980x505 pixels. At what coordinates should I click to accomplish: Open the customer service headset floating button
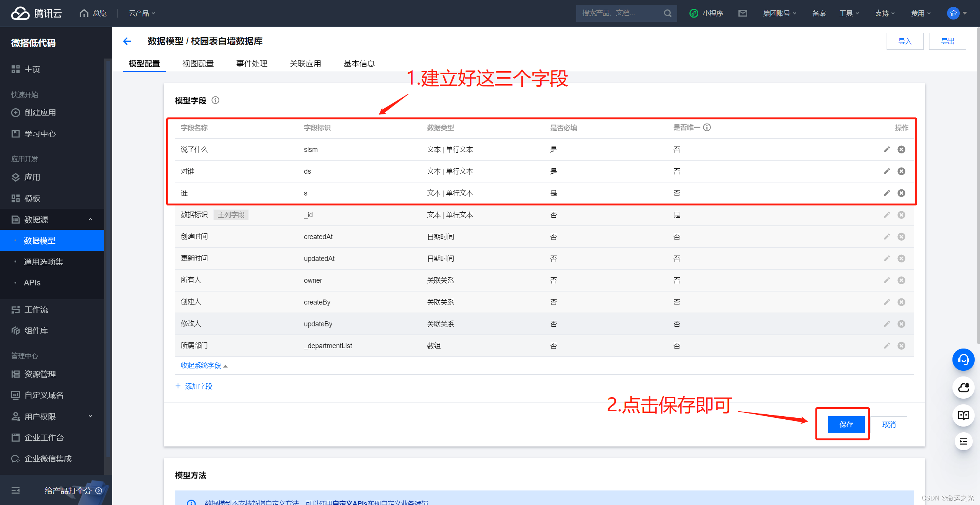click(x=963, y=359)
